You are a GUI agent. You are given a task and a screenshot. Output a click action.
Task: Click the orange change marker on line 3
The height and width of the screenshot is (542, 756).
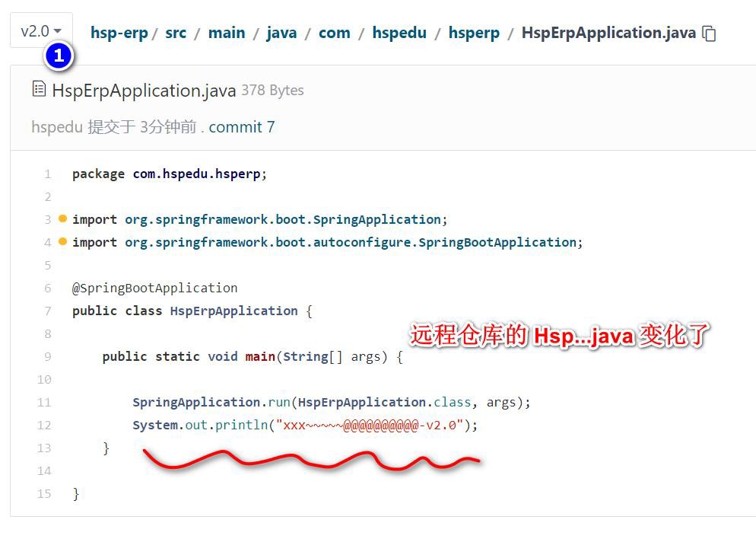tap(63, 219)
